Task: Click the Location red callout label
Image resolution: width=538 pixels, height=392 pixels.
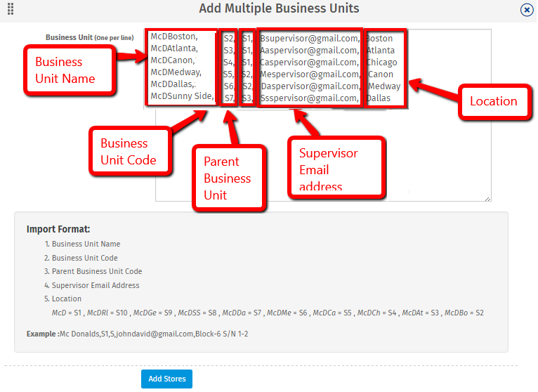Action: 494,102
